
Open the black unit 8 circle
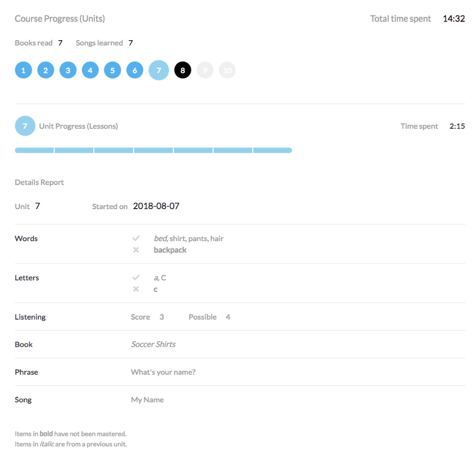coord(182,70)
